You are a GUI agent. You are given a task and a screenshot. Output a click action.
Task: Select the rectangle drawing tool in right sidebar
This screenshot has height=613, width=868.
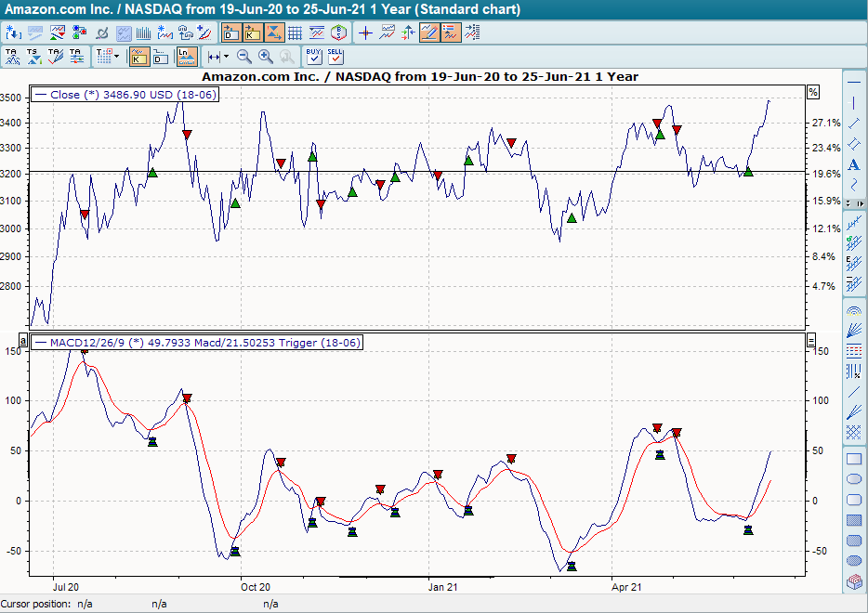[x=852, y=458]
